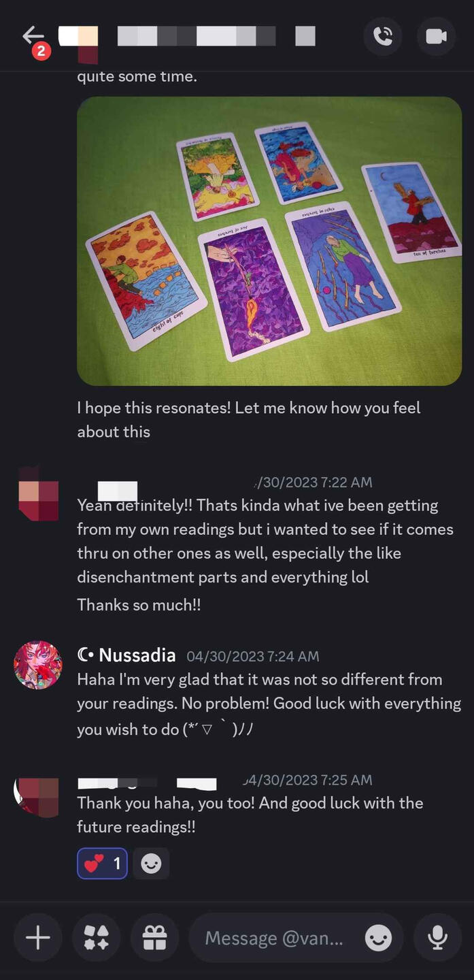Tap avatar beside 7:22 AM message
Viewport: 474px width, 980px height.
pos(38,491)
